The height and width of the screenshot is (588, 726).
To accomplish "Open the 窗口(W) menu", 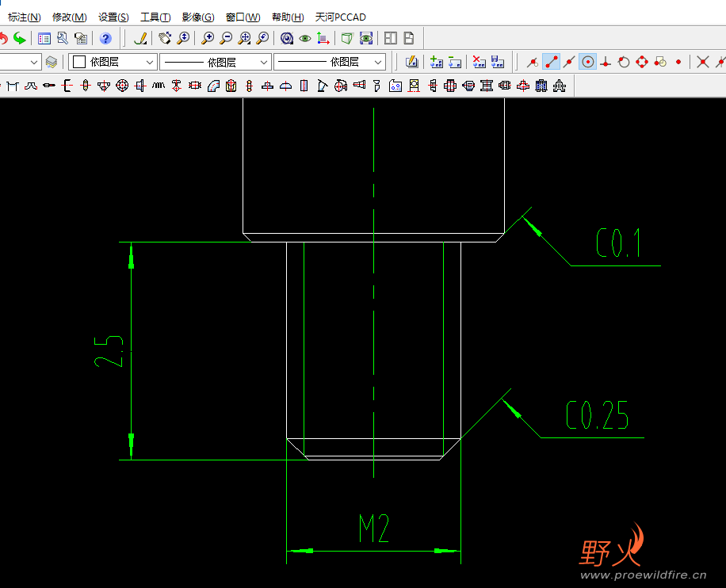I will pos(243,17).
